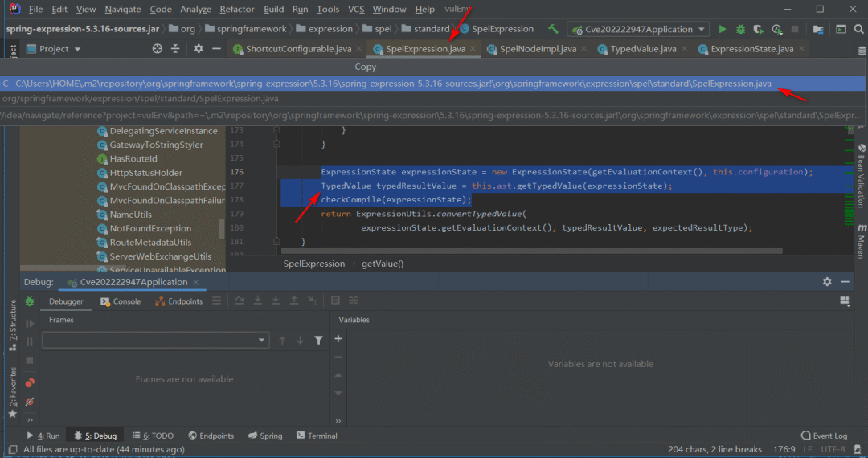Open Evaluate Expression calculator icon

(335, 301)
